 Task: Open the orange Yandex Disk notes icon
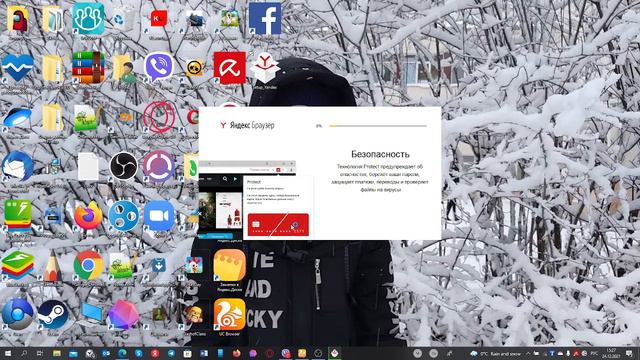[230, 265]
